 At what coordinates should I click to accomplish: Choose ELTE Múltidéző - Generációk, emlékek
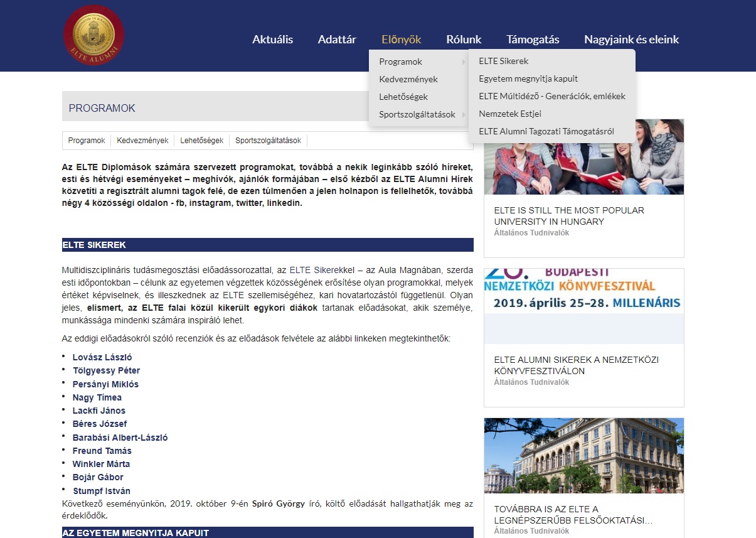[552, 96]
